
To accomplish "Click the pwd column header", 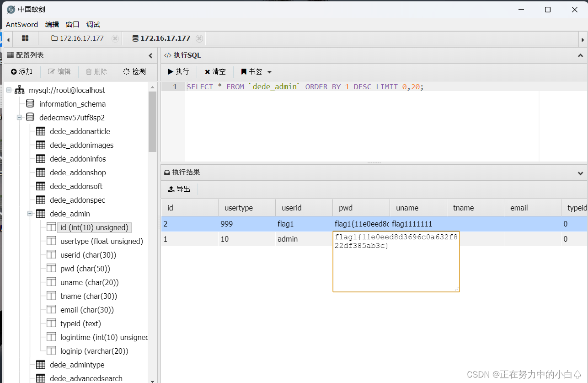I will pyautogui.click(x=361, y=208).
